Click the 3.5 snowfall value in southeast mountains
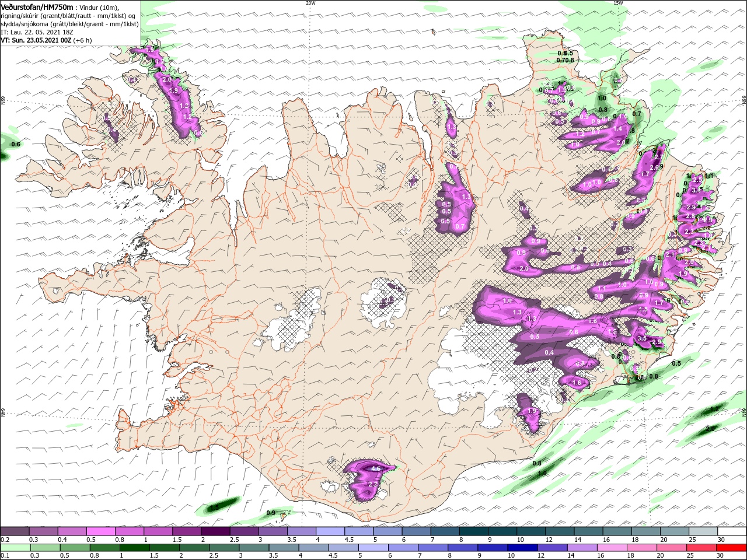This screenshot has height=560, width=747. pos(643,338)
